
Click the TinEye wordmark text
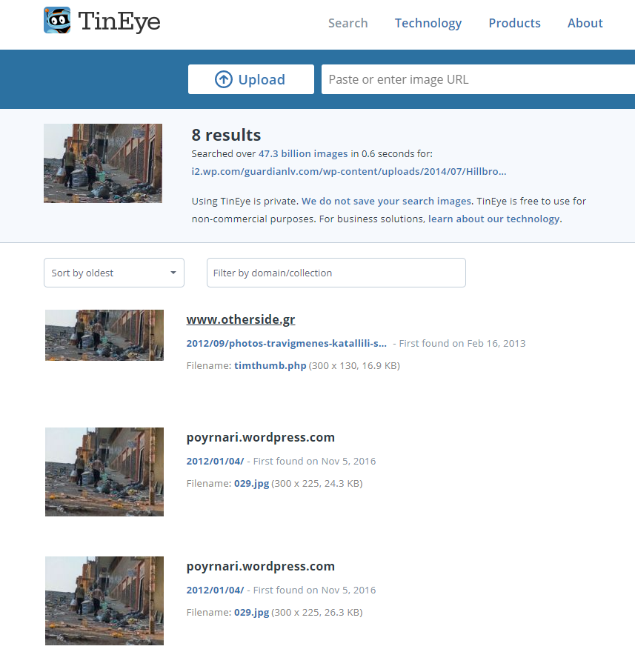[x=119, y=21]
